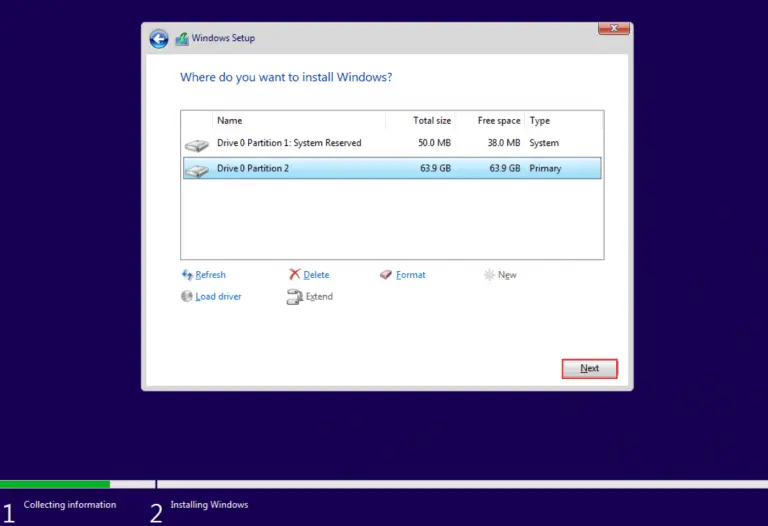Click the Windows Setup title icon

tap(182, 39)
